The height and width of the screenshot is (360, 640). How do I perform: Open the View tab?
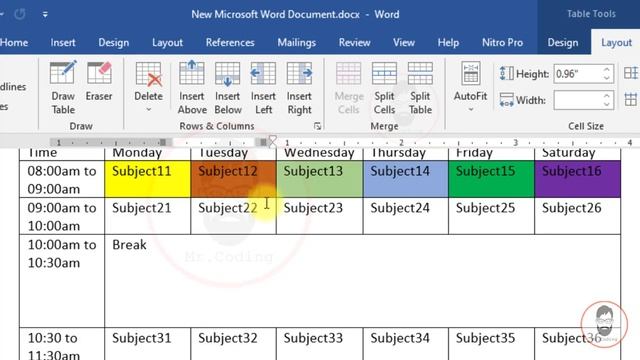point(404,42)
